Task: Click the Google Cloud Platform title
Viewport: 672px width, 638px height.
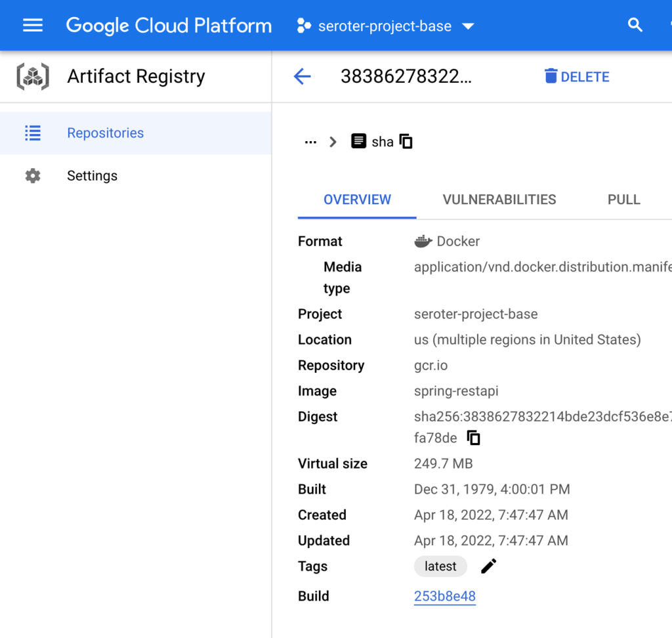Action: point(169,26)
